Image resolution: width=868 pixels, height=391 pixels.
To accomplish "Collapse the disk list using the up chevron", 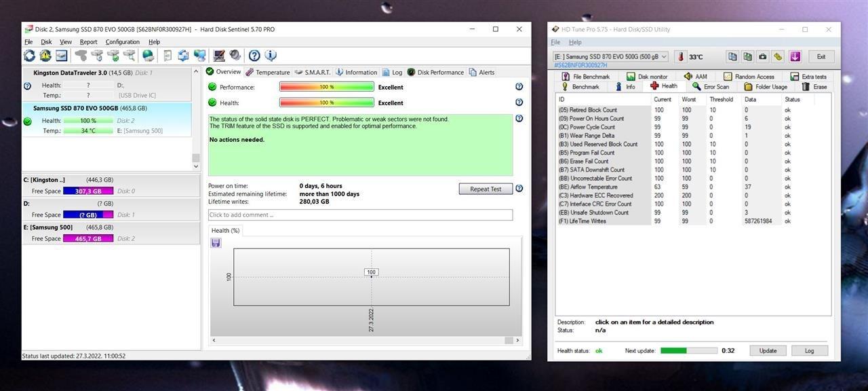I will [197, 71].
